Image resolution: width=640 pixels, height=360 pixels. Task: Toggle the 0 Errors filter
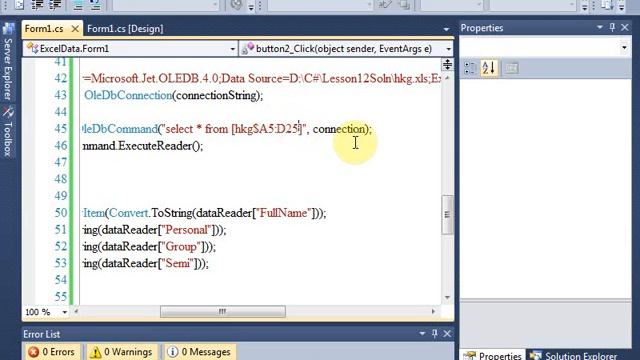point(52,352)
